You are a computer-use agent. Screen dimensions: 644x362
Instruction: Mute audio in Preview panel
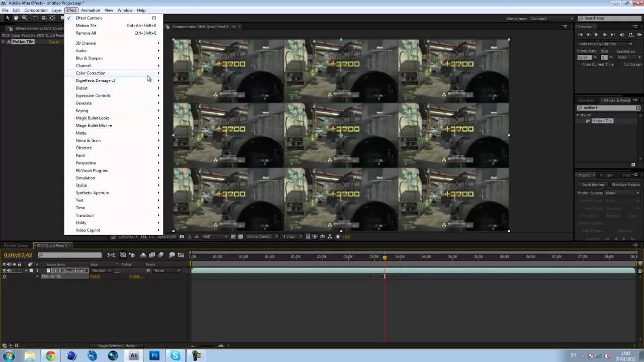tap(622, 35)
